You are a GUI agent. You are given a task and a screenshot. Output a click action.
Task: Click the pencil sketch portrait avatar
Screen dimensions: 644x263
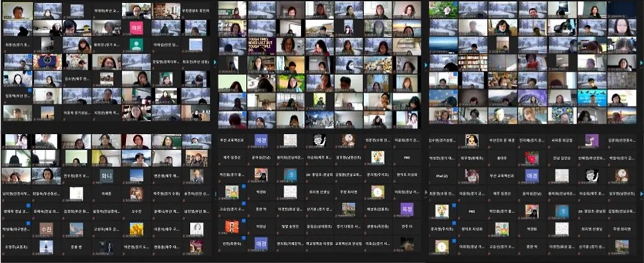pos(197,229)
